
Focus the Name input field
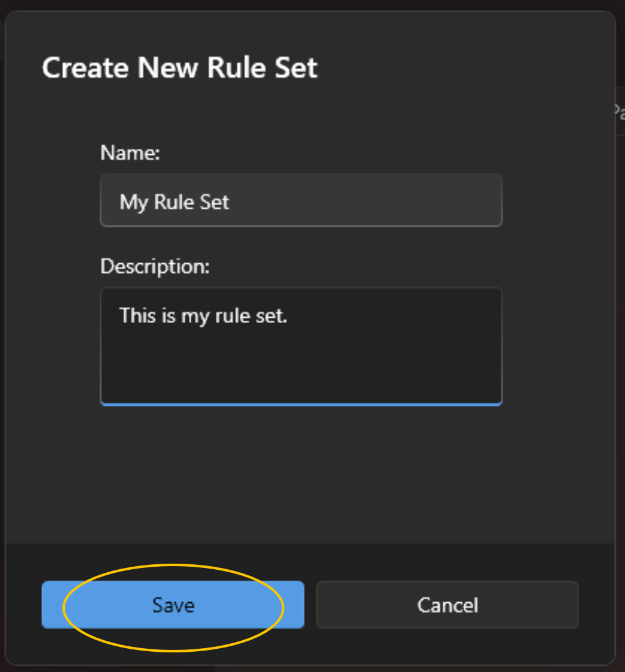tap(301, 201)
